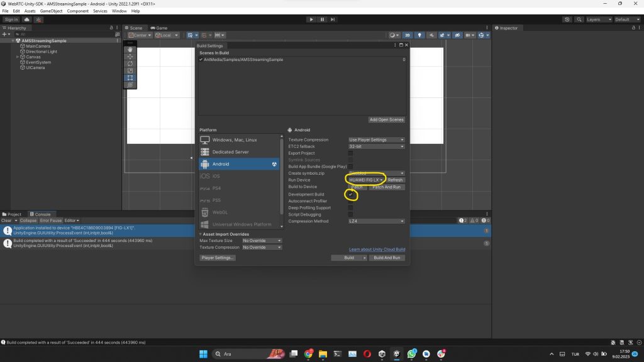
Task: Select the Android platform
Action: point(239,164)
